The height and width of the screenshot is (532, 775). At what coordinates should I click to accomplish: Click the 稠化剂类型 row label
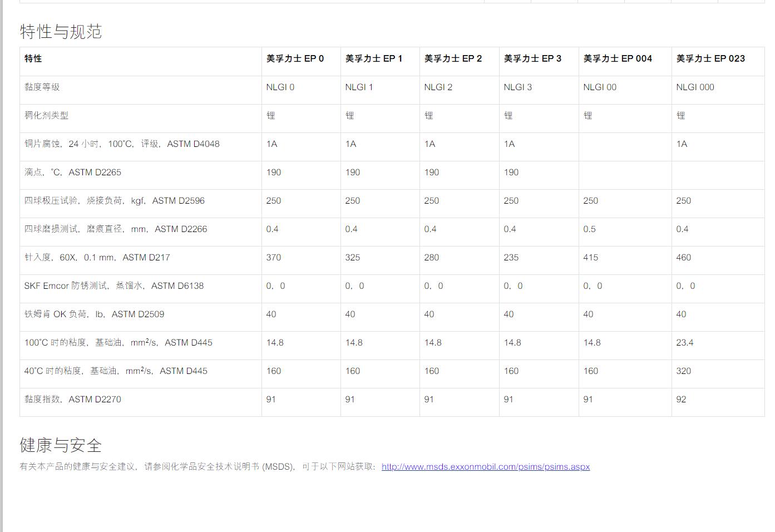(x=46, y=115)
